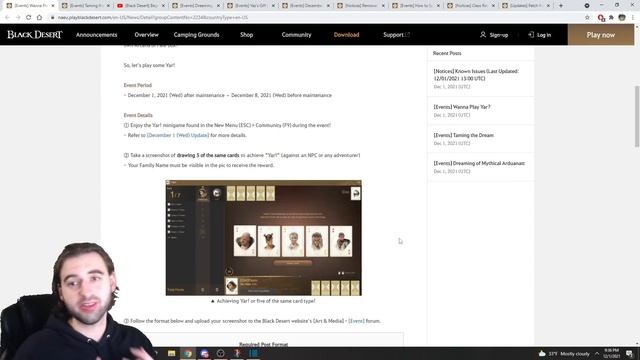The width and height of the screenshot is (640, 360).
Task: Click the Event Period heading
Action: tap(138, 85)
